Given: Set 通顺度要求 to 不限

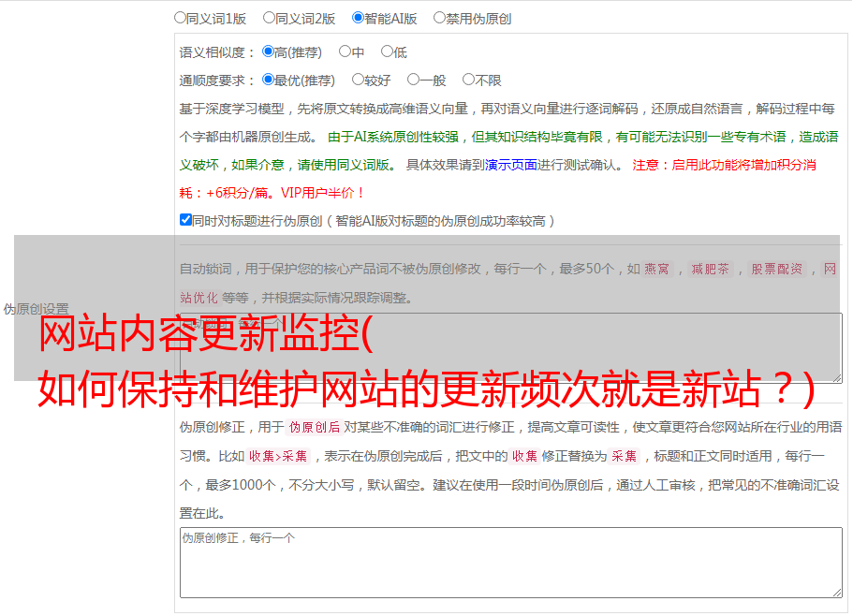Looking at the screenshot, I should tap(468, 80).
